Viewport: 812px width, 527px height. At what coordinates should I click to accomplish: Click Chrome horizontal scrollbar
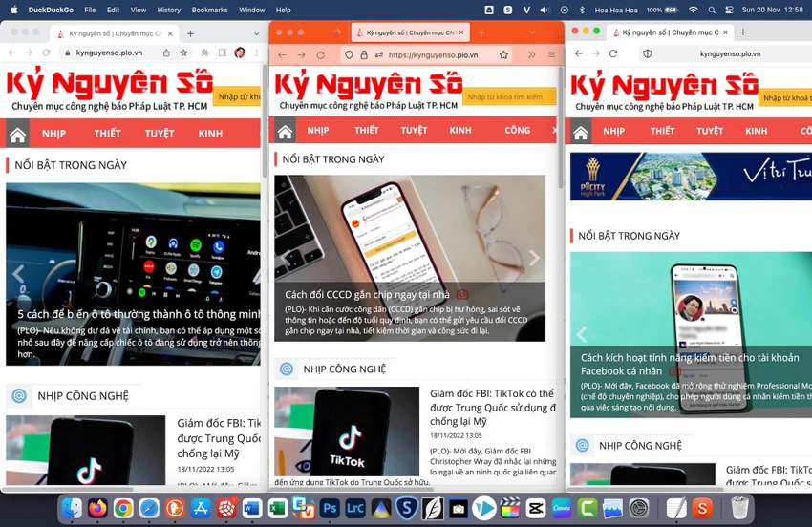69,488
